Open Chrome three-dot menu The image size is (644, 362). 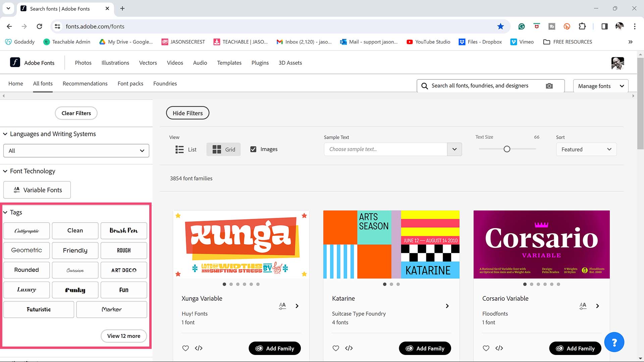point(635,26)
